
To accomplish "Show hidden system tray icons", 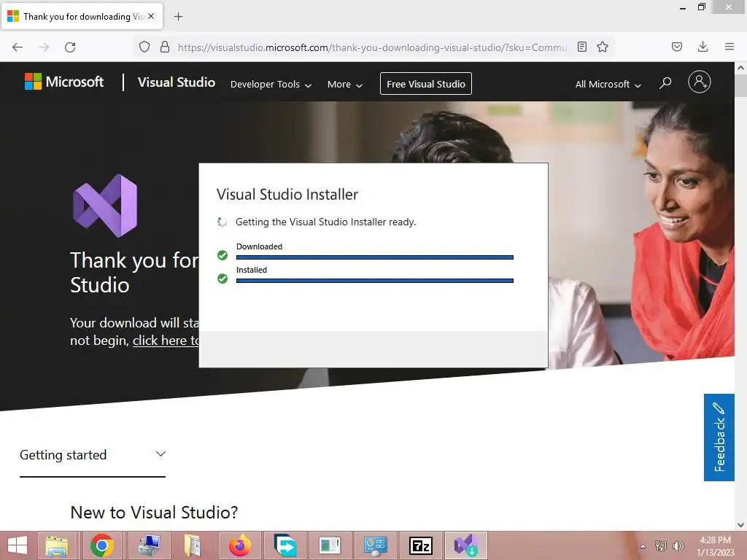I will coord(643,546).
